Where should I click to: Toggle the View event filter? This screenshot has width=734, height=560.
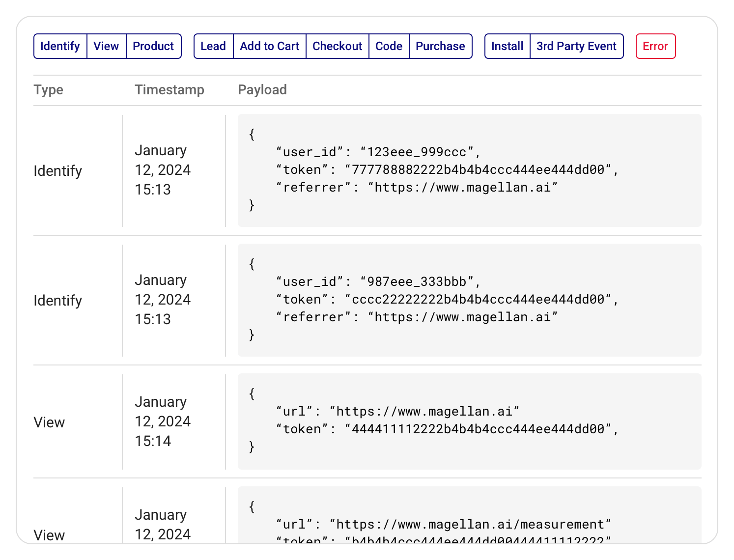[106, 46]
